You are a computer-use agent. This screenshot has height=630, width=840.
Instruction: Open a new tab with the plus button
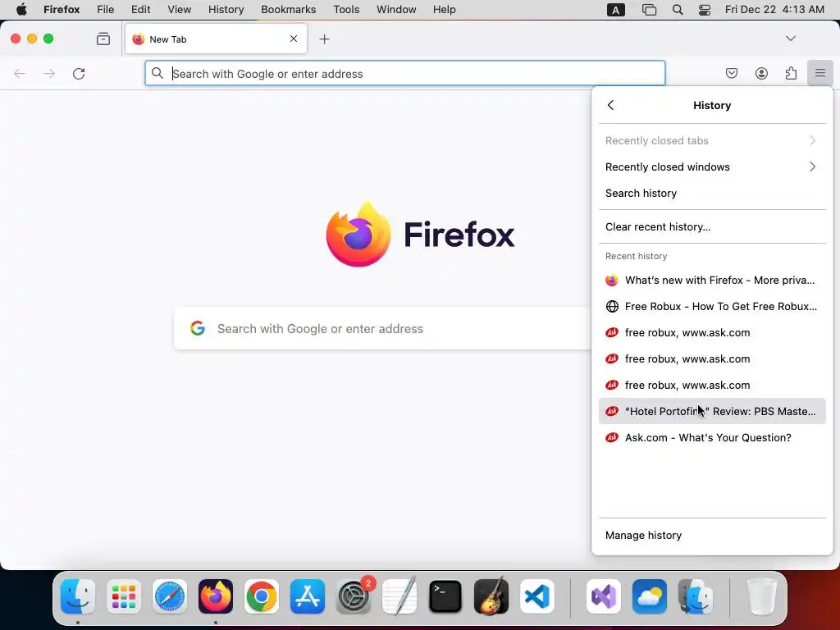(324, 39)
